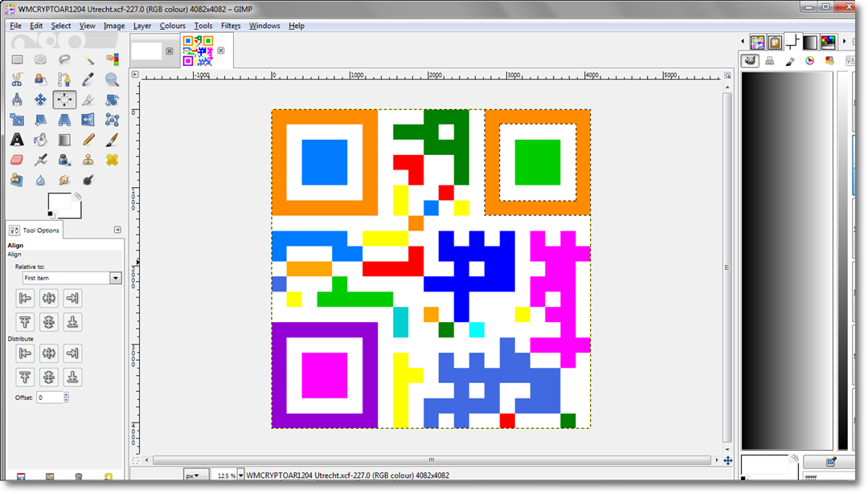Align top edge of target
The image size is (868, 494).
tap(25, 322)
